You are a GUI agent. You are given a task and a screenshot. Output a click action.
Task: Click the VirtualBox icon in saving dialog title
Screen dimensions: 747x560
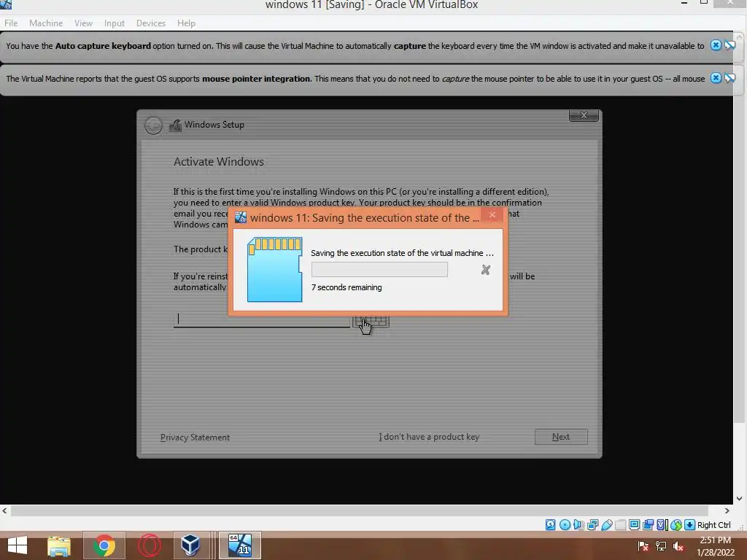(241, 217)
